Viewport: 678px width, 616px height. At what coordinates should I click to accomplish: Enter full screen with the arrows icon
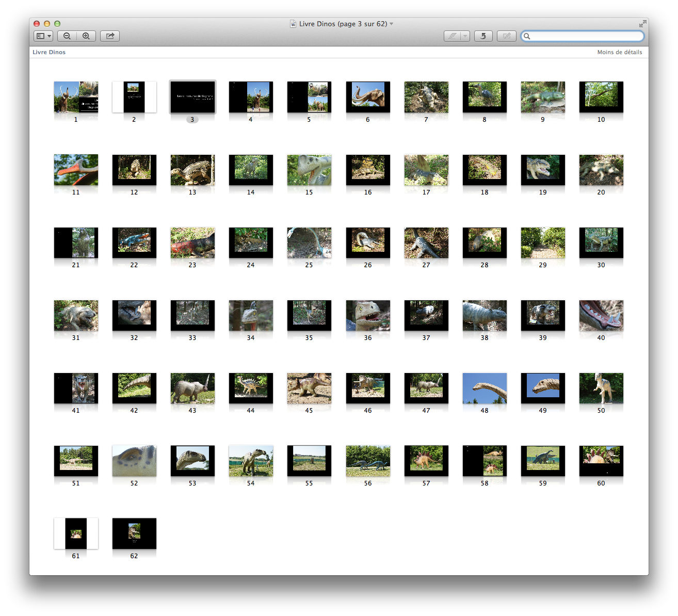(642, 24)
